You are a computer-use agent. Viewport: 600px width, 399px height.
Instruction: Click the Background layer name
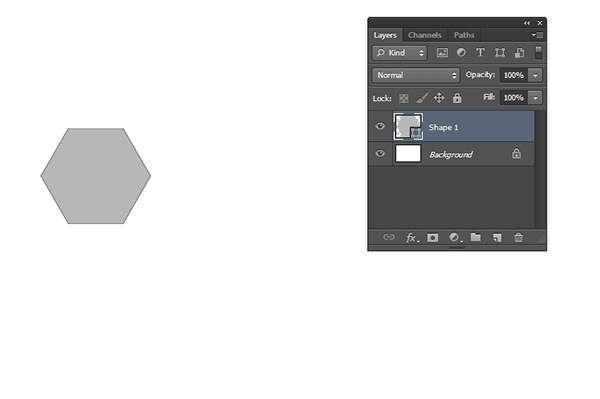[x=451, y=155]
